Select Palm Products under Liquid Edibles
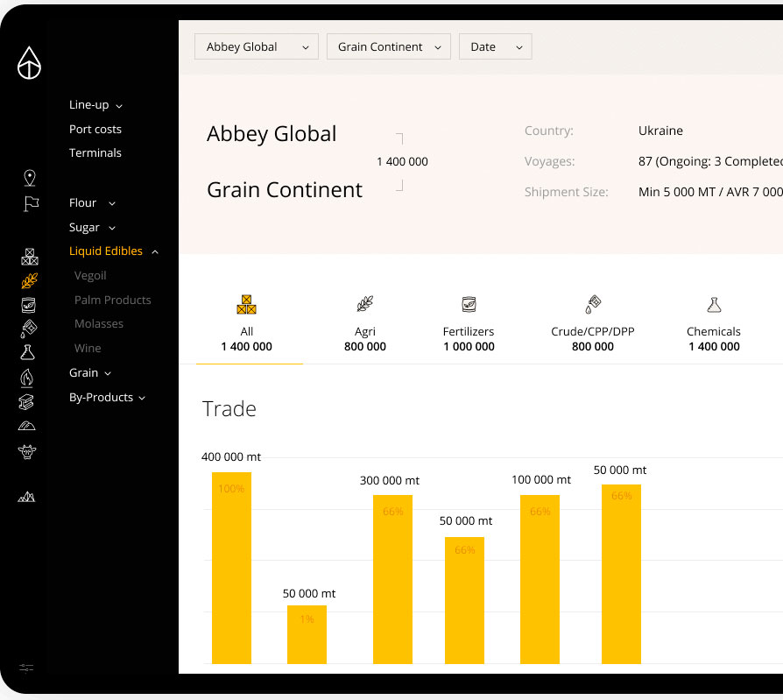Image resolution: width=783 pixels, height=700 pixels. click(113, 300)
